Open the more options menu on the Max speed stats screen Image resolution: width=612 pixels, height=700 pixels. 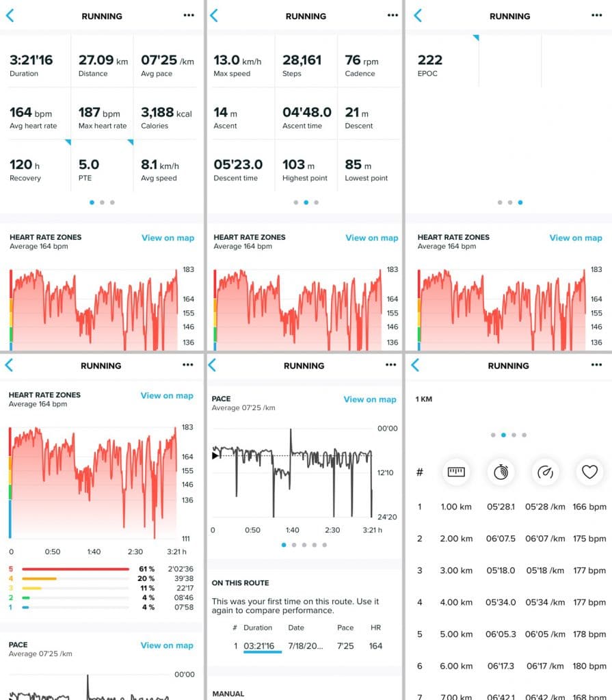(x=393, y=15)
